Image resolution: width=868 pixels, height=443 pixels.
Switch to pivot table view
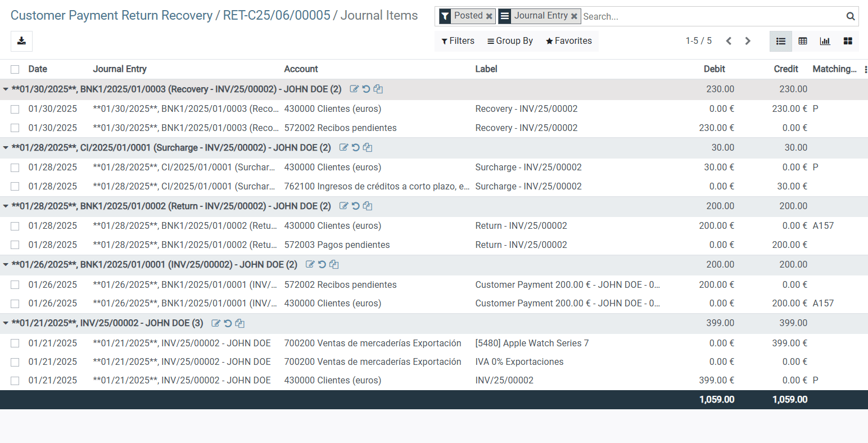click(803, 41)
